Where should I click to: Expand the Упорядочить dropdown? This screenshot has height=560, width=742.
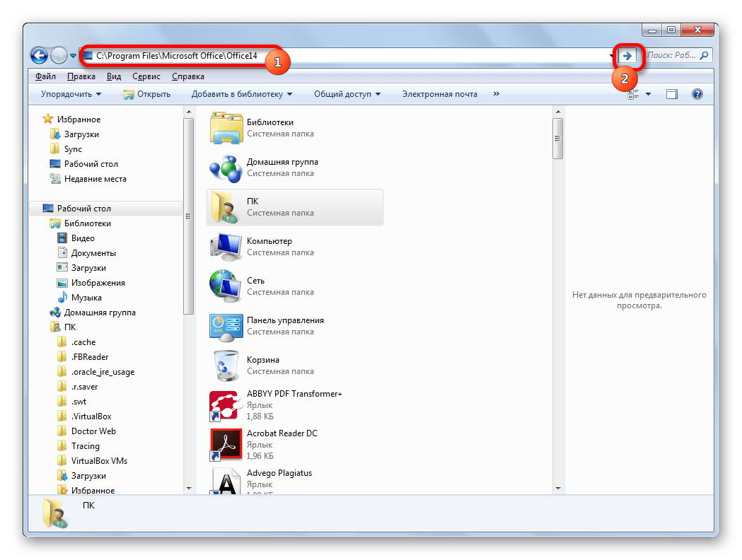[x=71, y=94]
